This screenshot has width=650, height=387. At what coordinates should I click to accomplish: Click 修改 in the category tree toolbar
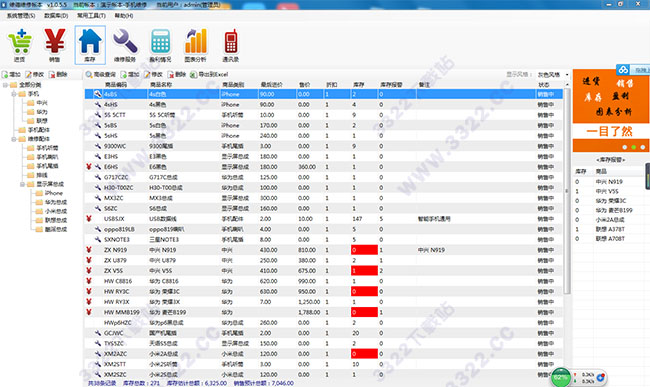(34, 75)
